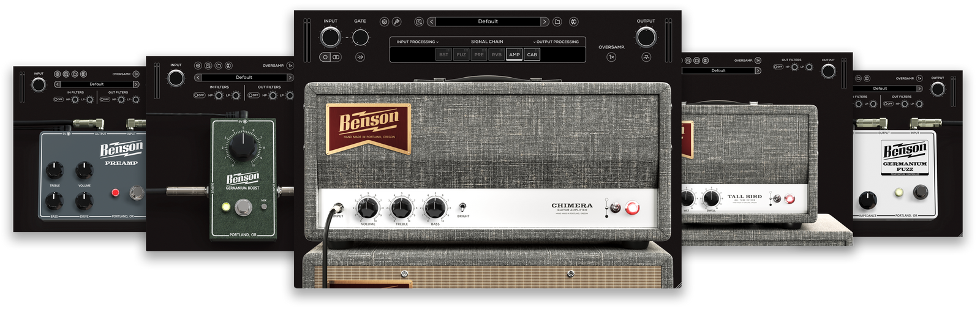Click the 1x oversampling button in Chimera plugin
The width and height of the screenshot is (980, 309).
pyautogui.click(x=611, y=57)
